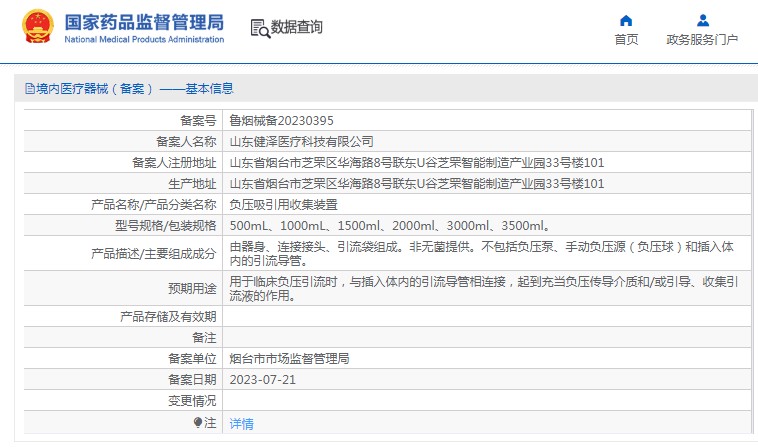This screenshot has height=448, width=758.
Task: Click the 首页 label
Action: [x=626, y=40]
